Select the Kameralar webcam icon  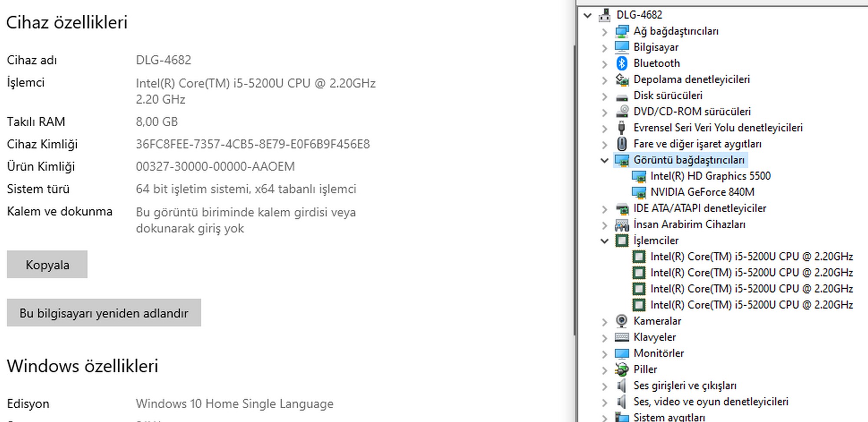coord(621,321)
